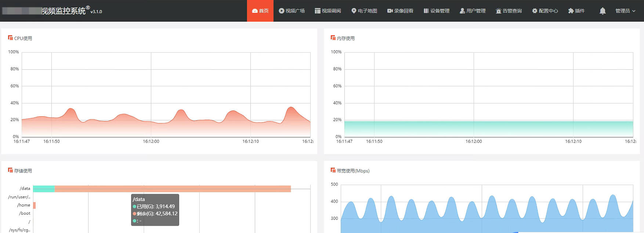This screenshot has width=644, height=233.
Task: Click the 已用(G): 3,914.49 tooltip line
Action: pos(154,207)
